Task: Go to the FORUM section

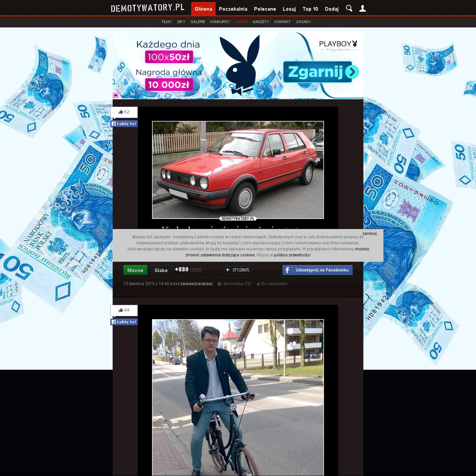Action: pyautogui.click(x=241, y=22)
